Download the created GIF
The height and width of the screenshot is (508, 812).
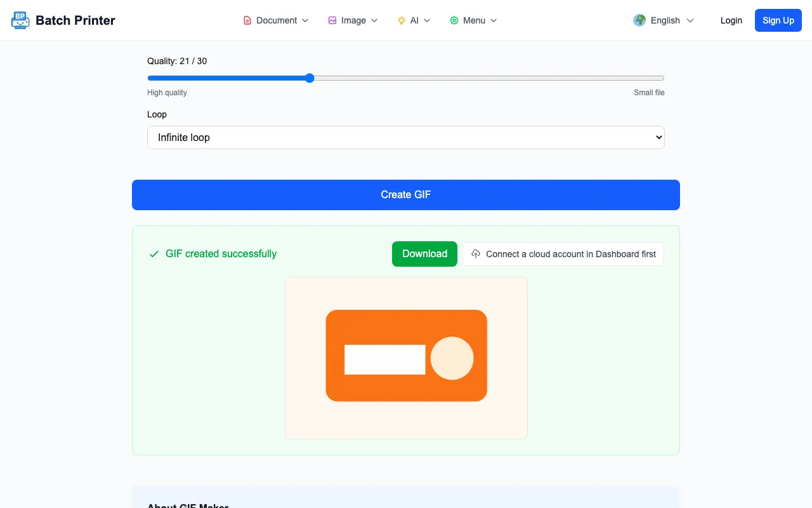[424, 254]
